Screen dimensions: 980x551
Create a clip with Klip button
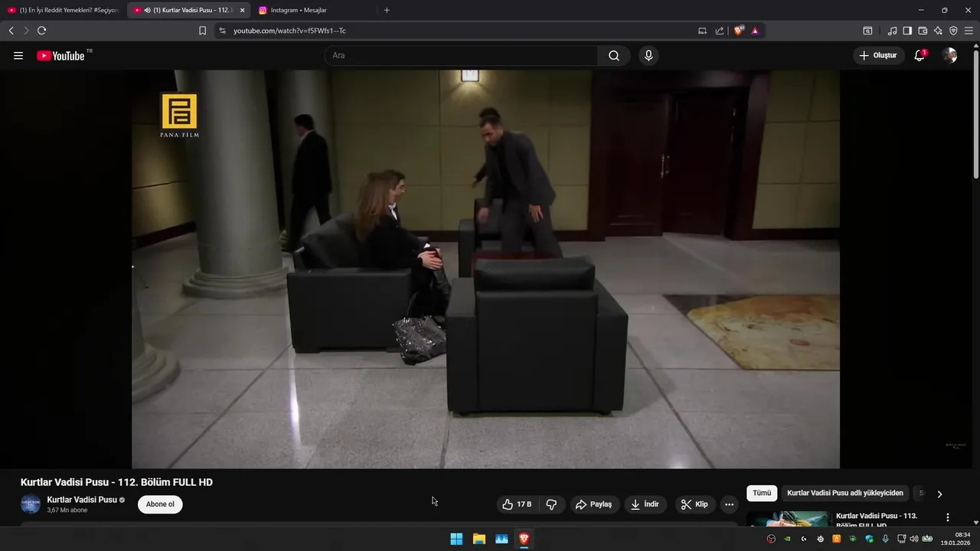coord(694,504)
